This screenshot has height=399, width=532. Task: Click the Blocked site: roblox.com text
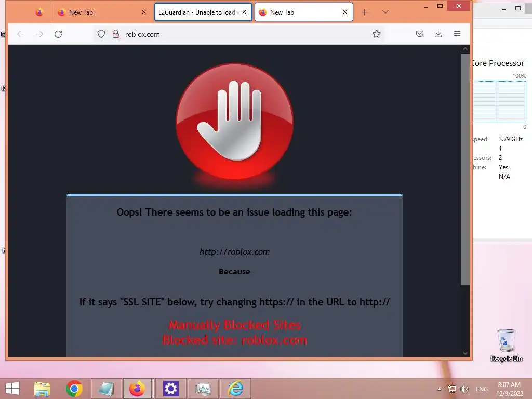point(234,340)
